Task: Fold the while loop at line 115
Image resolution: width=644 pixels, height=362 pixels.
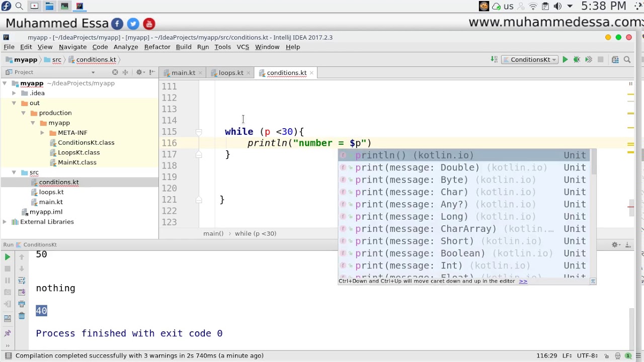Action: tap(199, 132)
